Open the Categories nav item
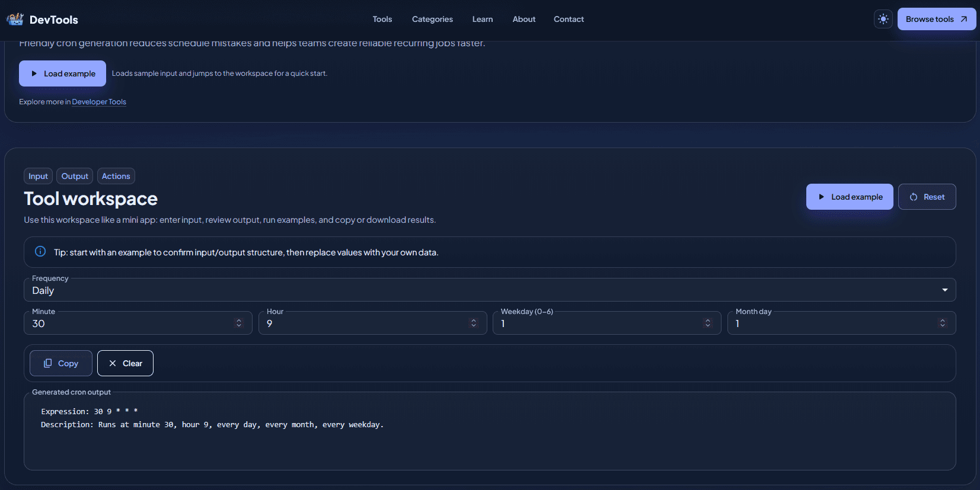This screenshot has width=980, height=490. point(432,20)
